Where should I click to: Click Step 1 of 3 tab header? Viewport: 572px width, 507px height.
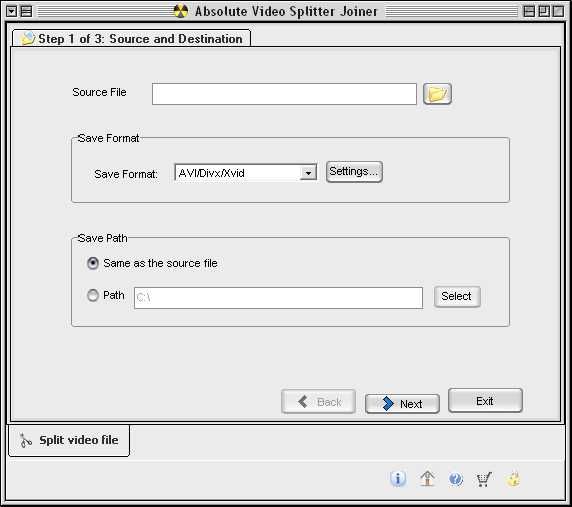[x=132, y=38]
